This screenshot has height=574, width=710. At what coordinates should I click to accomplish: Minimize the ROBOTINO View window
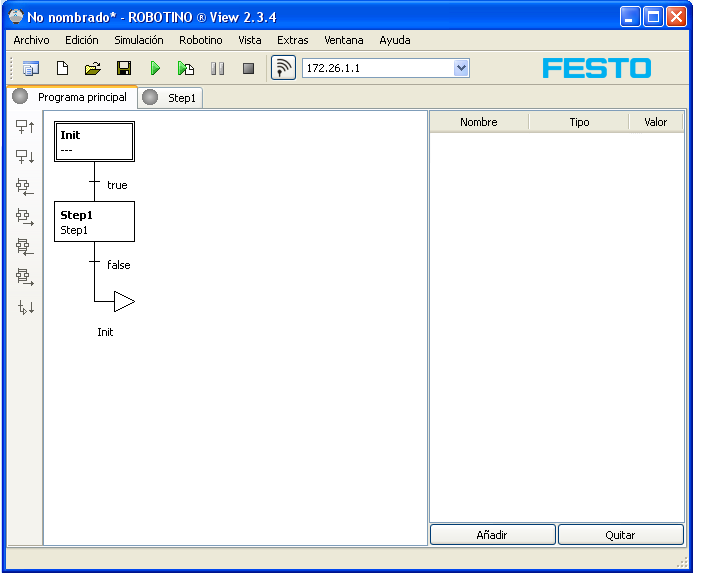pos(629,17)
